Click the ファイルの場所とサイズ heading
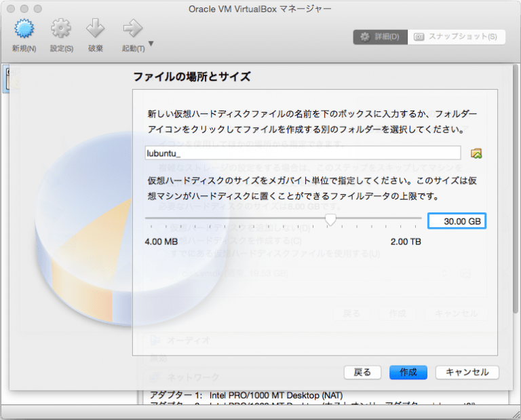This screenshot has width=521, height=420. click(x=192, y=77)
